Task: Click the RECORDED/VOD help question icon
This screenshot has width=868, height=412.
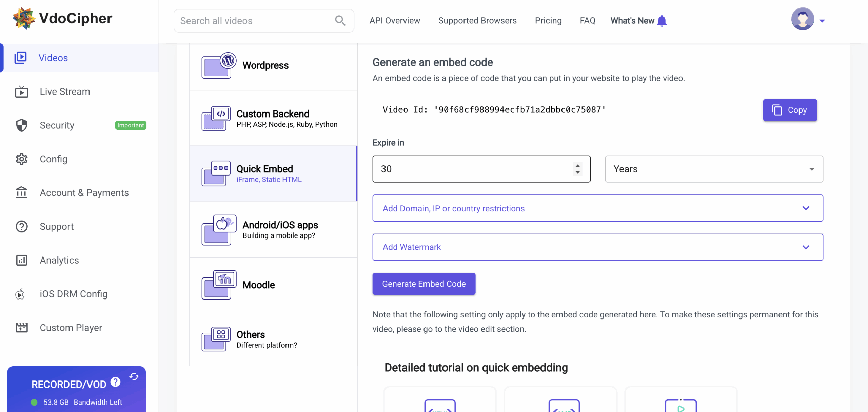Action: (x=115, y=382)
